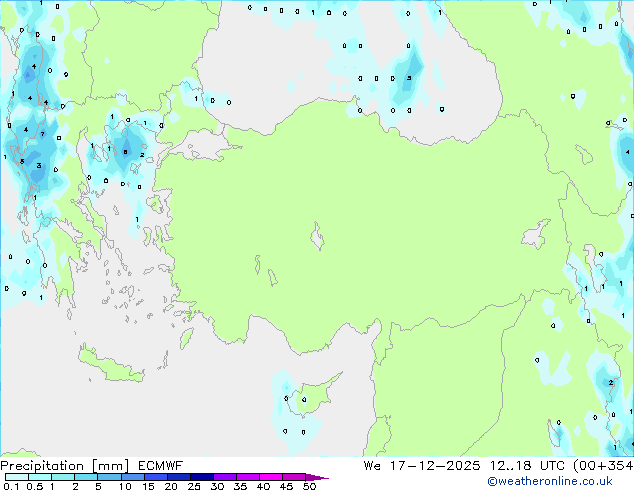Click the "[mm]" unit label
This screenshot has width=634, height=490.
[110, 466]
